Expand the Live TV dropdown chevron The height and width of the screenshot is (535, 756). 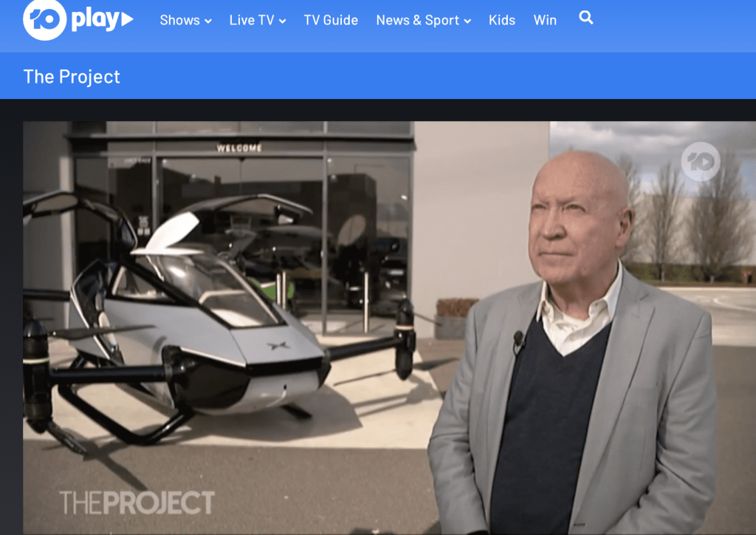282,21
